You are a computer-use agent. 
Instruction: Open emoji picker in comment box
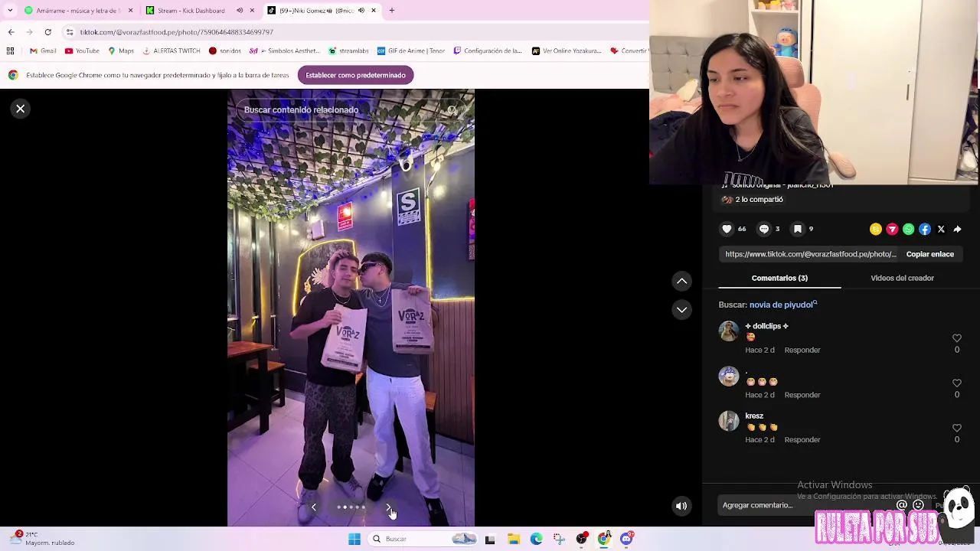[918, 505]
